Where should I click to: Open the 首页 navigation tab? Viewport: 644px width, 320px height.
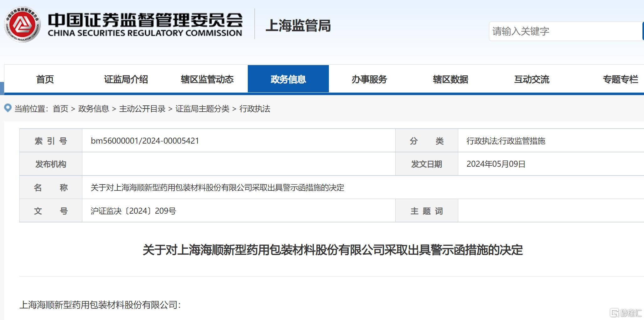45,79
